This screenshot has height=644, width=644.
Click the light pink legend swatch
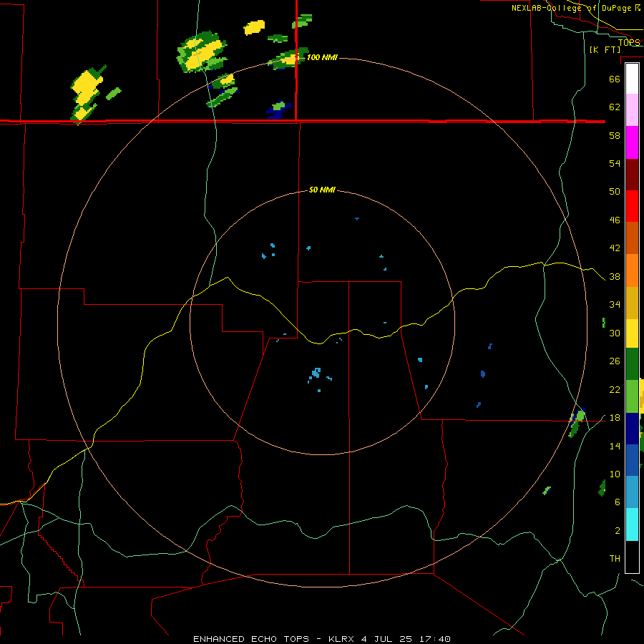pyautogui.click(x=632, y=110)
